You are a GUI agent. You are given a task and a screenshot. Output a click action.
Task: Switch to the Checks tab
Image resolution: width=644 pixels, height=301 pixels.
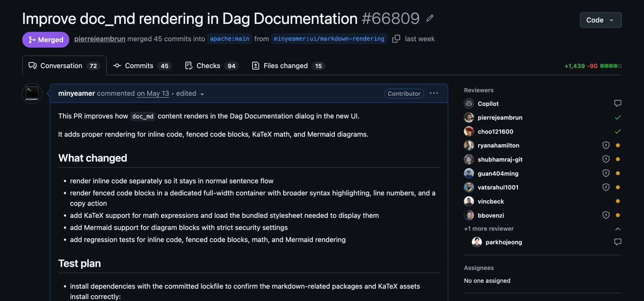[212, 66]
